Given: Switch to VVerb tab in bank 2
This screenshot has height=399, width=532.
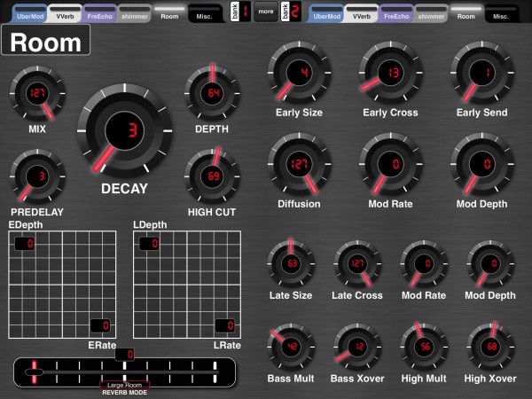Looking at the screenshot, I should [362, 14].
